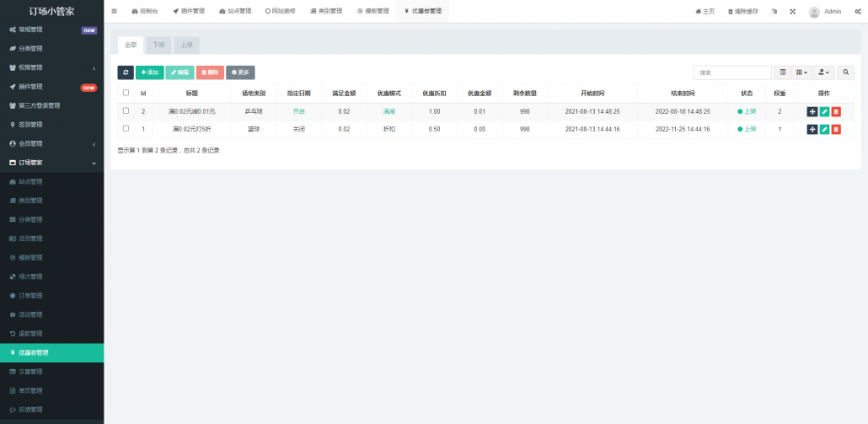Viewport: 868px width, 424px height.
Task: Switch to the 下架 tab
Action: [x=158, y=45]
